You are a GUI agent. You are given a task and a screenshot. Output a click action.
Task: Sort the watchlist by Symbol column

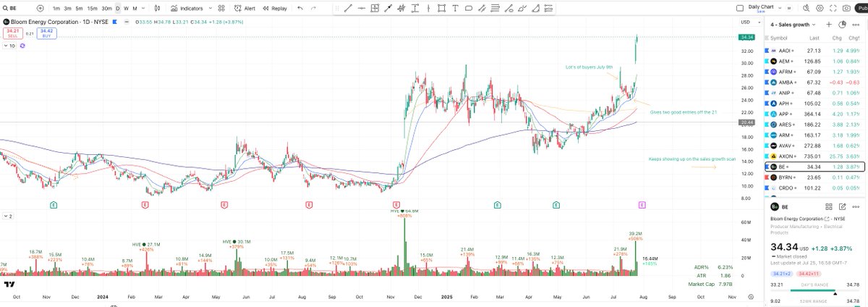coord(779,38)
